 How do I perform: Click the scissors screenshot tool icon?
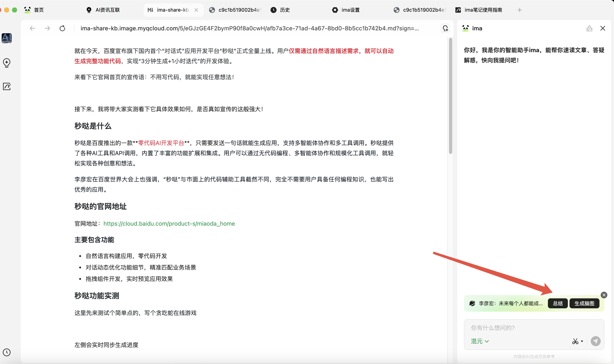575,341
